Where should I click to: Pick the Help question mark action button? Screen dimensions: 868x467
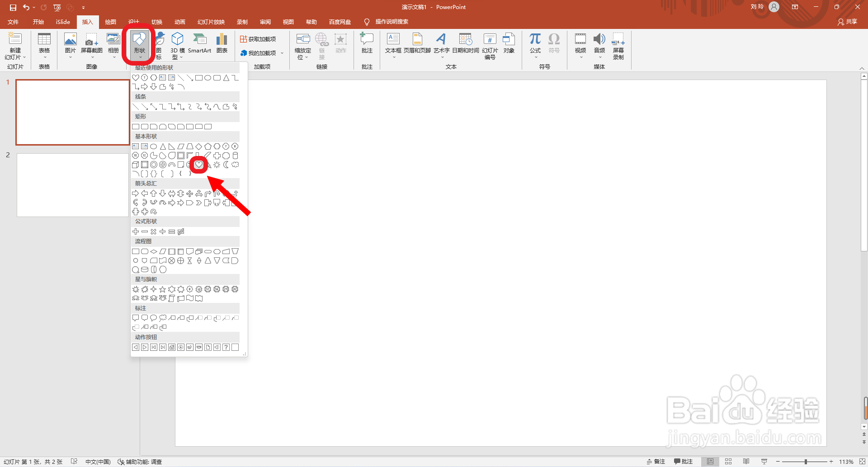pyautogui.click(x=226, y=347)
